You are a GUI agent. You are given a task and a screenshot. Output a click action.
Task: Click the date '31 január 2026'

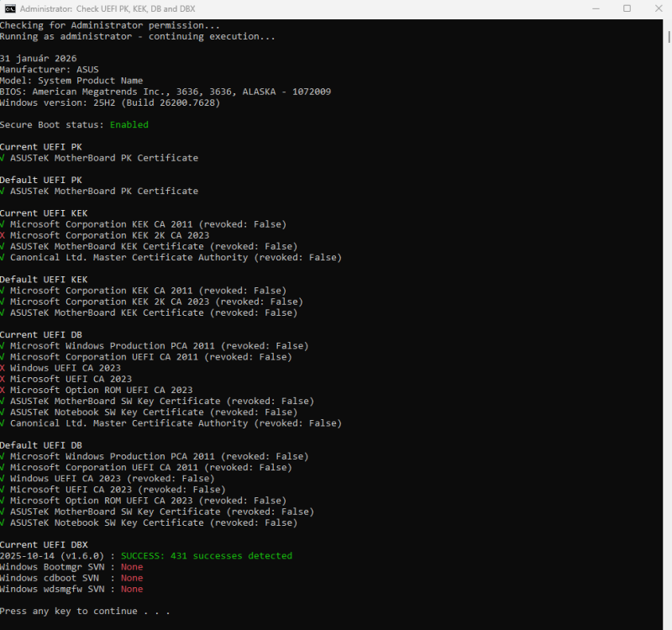click(39, 58)
